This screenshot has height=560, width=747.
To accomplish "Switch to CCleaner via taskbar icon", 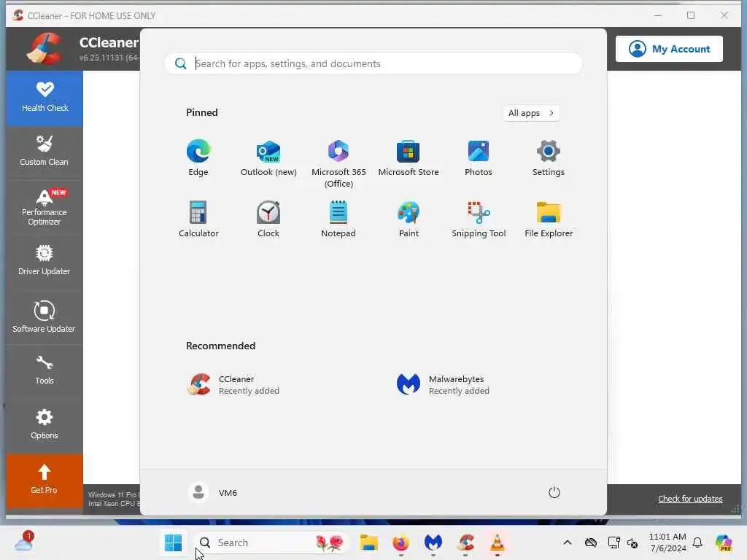I will tap(465, 542).
